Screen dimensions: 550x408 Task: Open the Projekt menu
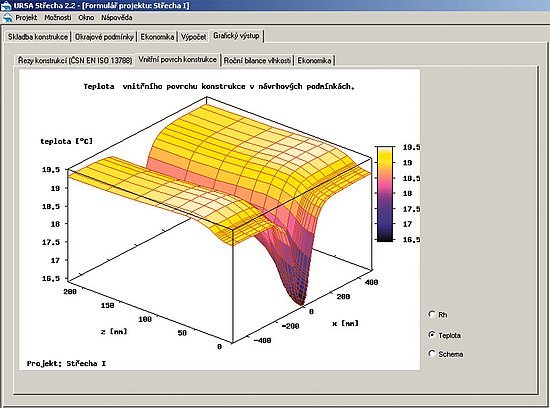click(26, 18)
